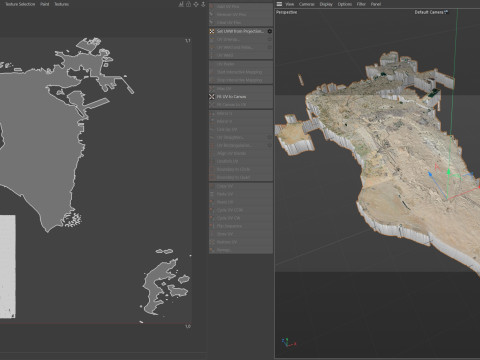Click the UV Unwrap command icon
480x360 pixels.
coord(212,39)
